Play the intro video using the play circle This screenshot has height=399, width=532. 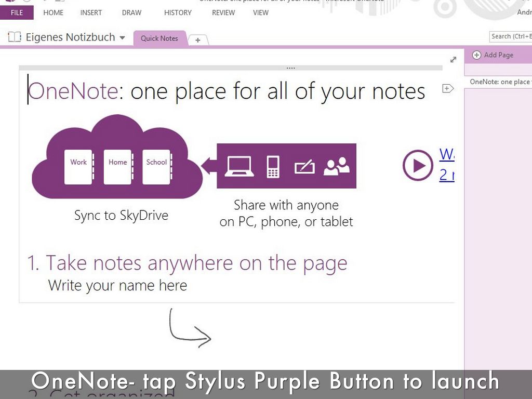pyautogui.click(x=418, y=165)
